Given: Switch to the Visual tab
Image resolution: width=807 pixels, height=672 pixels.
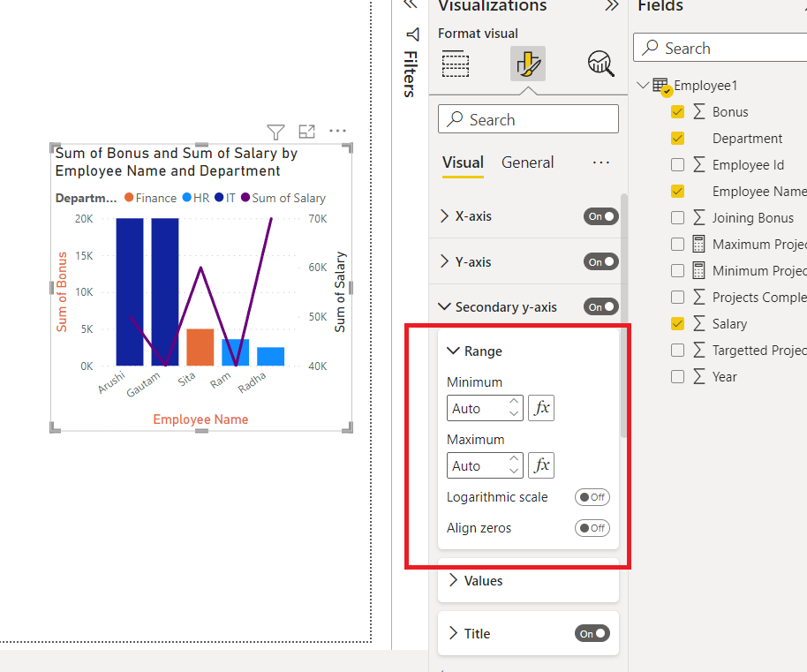Looking at the screenshot, I should pyautogui.click(x=464, y=162).
